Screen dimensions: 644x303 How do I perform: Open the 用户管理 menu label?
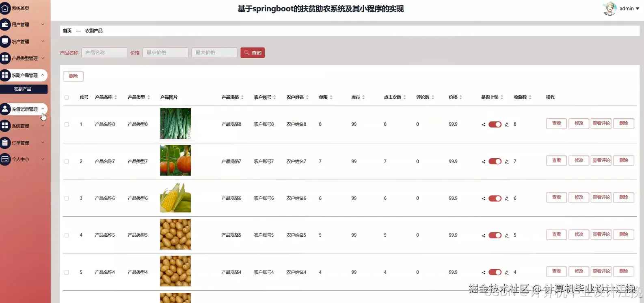pyautogui.click(x=20, y=25)
